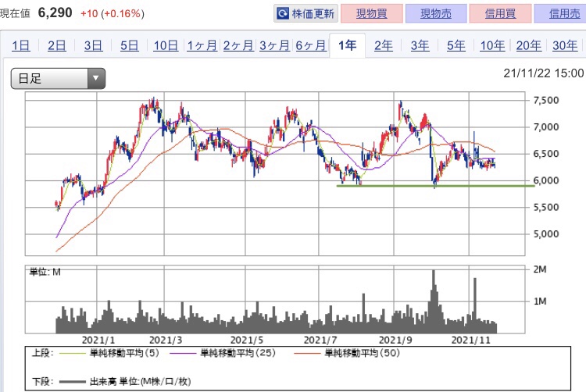Open the 信用買 margin buy link
The width and height of the screenshot is (586, 392).
(500, 14)
